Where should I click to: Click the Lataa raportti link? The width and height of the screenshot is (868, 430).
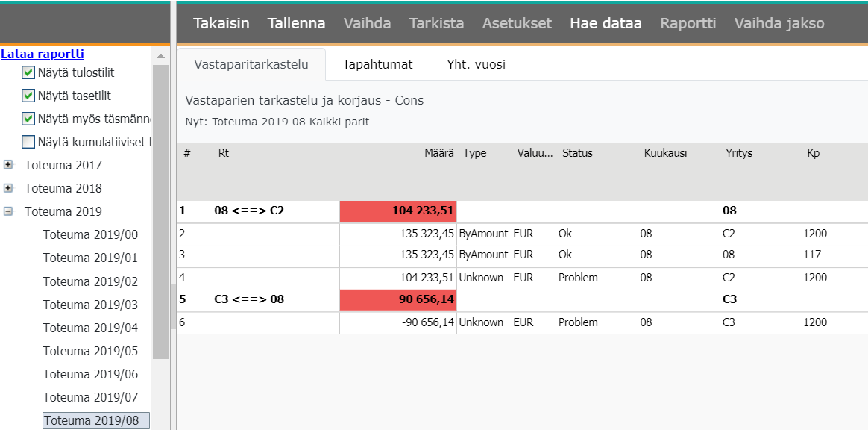42,54
